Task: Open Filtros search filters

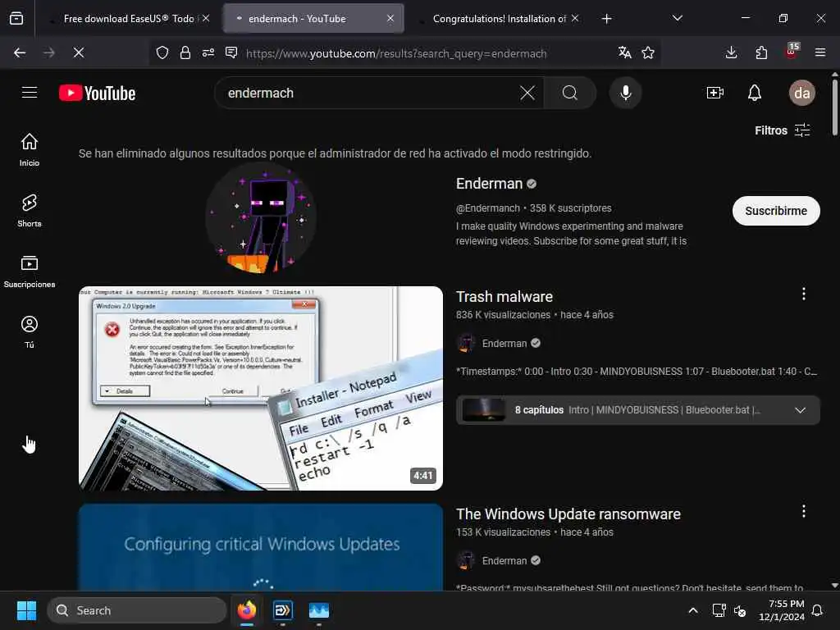Action: pyautogui.click(x=782, y=130)
